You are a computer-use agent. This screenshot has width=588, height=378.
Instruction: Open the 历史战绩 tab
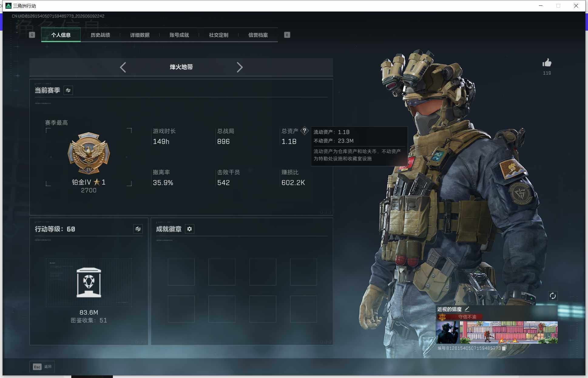(100, 35)
